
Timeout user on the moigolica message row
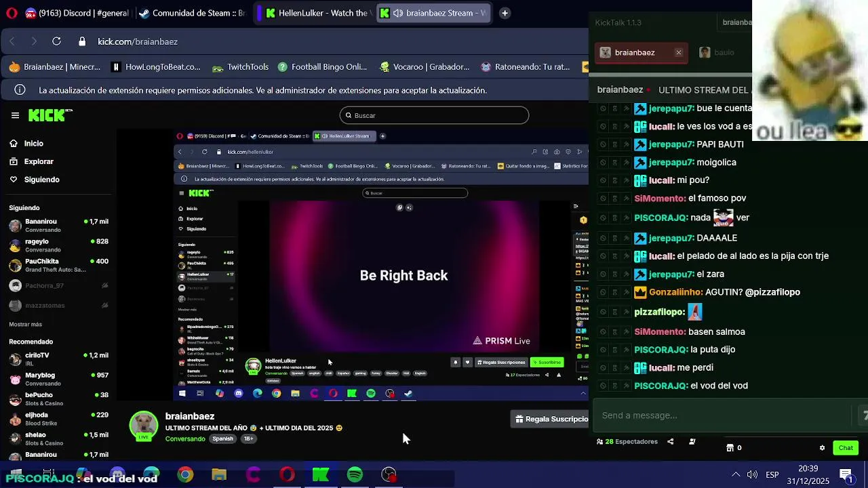[x=614, y=163]
